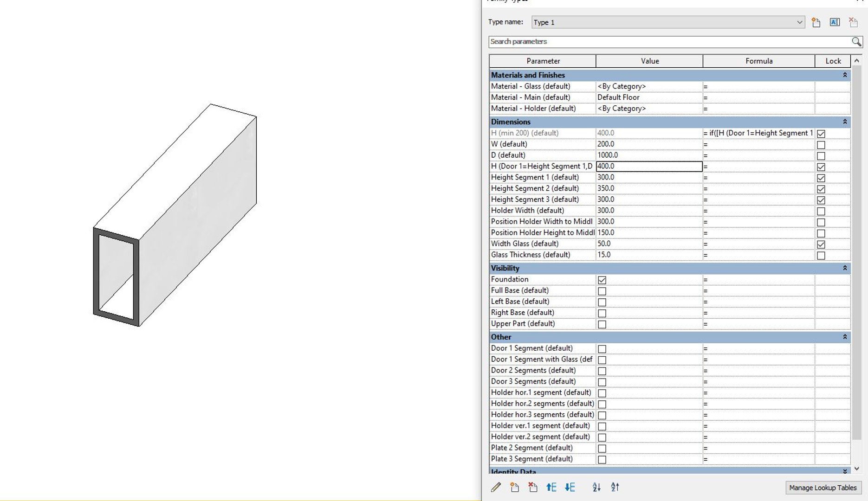The image size is (868, 501).
Task: Lock the W (default) dimension
Action: click(x=821, y=145)
